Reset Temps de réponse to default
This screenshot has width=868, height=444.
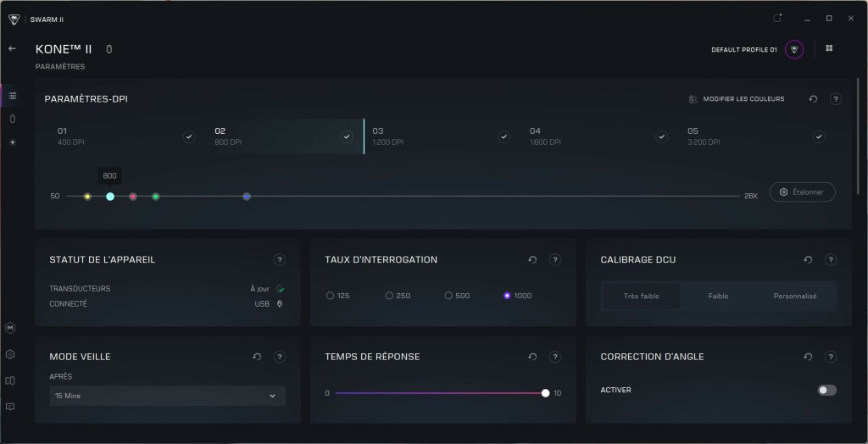click(x=532, y=357)
